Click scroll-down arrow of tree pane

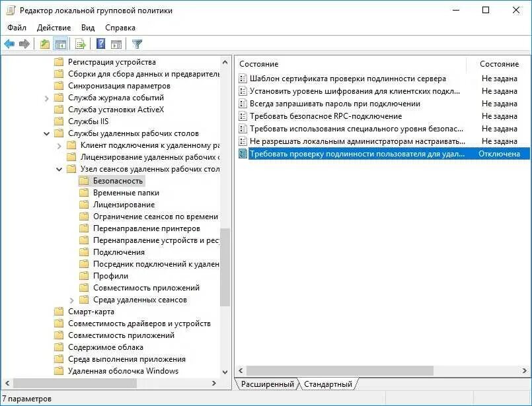[225, 372]
